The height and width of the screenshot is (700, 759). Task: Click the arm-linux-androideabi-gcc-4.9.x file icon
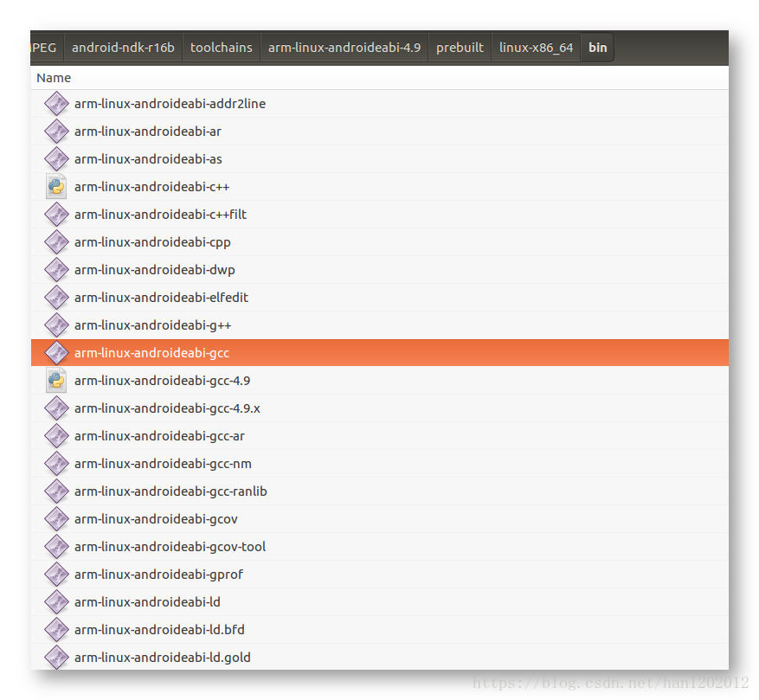coord(56,408)
